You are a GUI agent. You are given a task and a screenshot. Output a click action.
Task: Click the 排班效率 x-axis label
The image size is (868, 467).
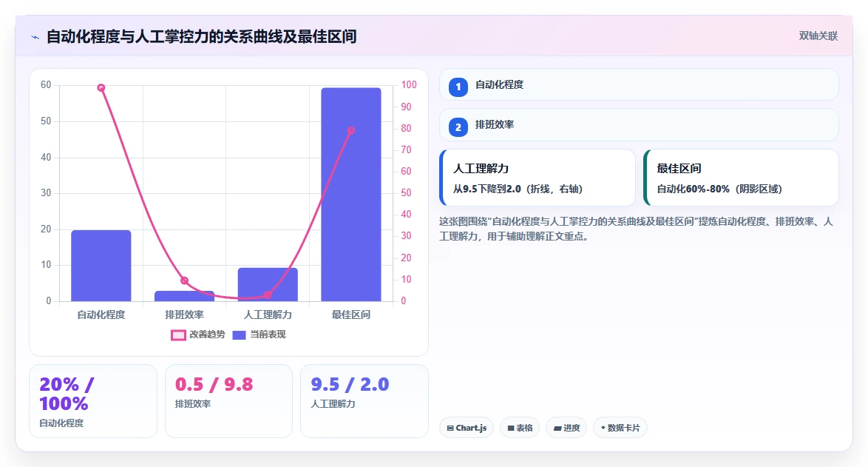coord(184,315)
